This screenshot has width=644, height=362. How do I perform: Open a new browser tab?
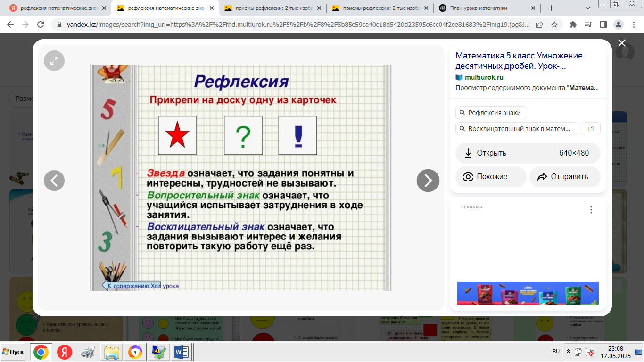[x=551, y=8]
